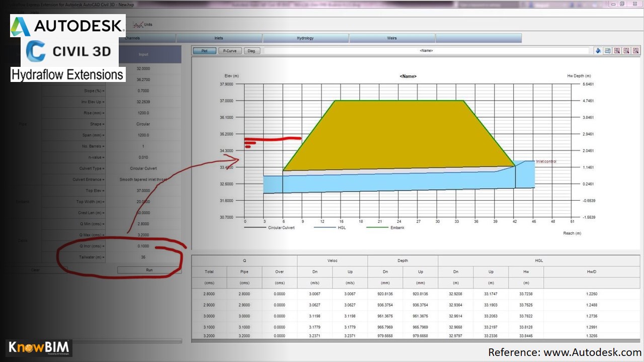The height and width of the screenshot is (362, 644).
Task: Click the Veloc column group header
Action: [332, 260]
